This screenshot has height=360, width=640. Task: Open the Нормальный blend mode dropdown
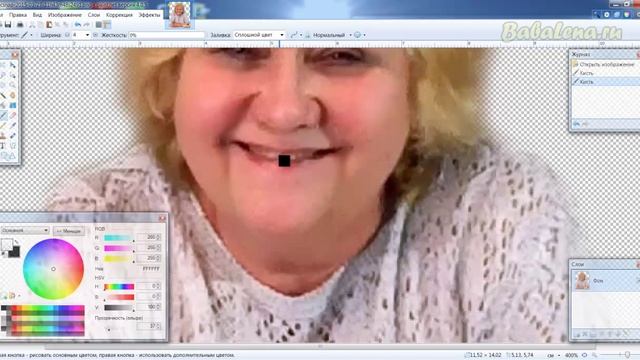[332, 35]
